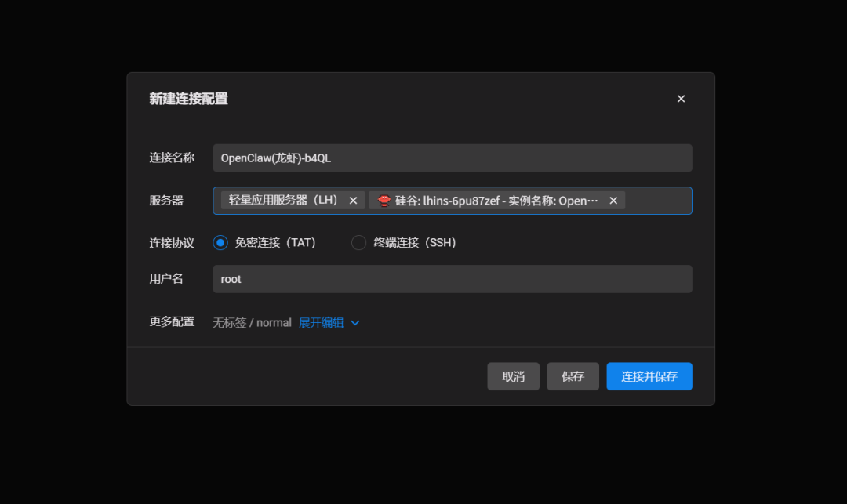The image size is (847, 504).
Task: Expand the chevron next to 展开编辑
Action: (355, 323)
